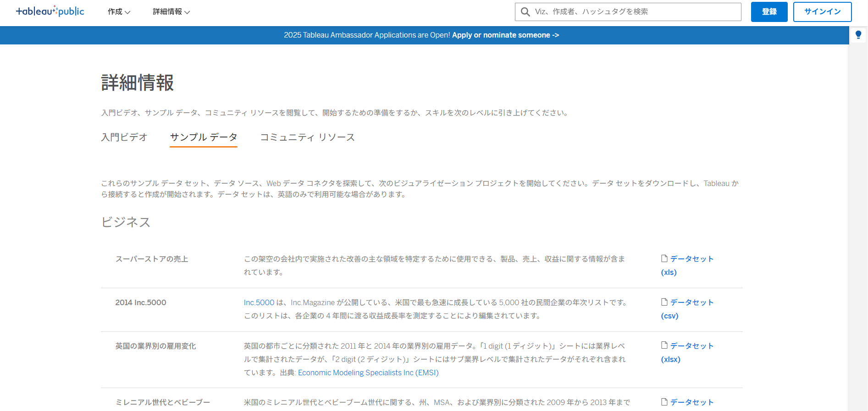Expand the 詳細情報 dropdown menu
868x411 pixels.
pyautogui.click(x=171, y=12)
